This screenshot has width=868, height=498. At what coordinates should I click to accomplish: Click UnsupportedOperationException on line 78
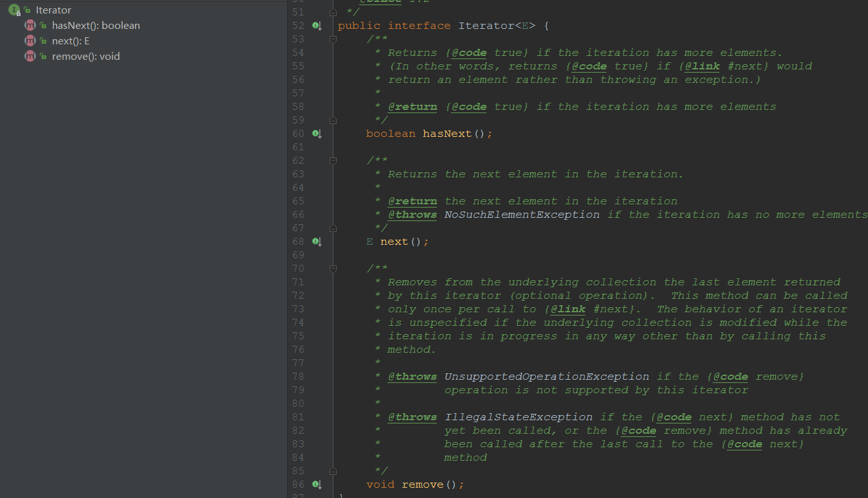tap(547, 377)
